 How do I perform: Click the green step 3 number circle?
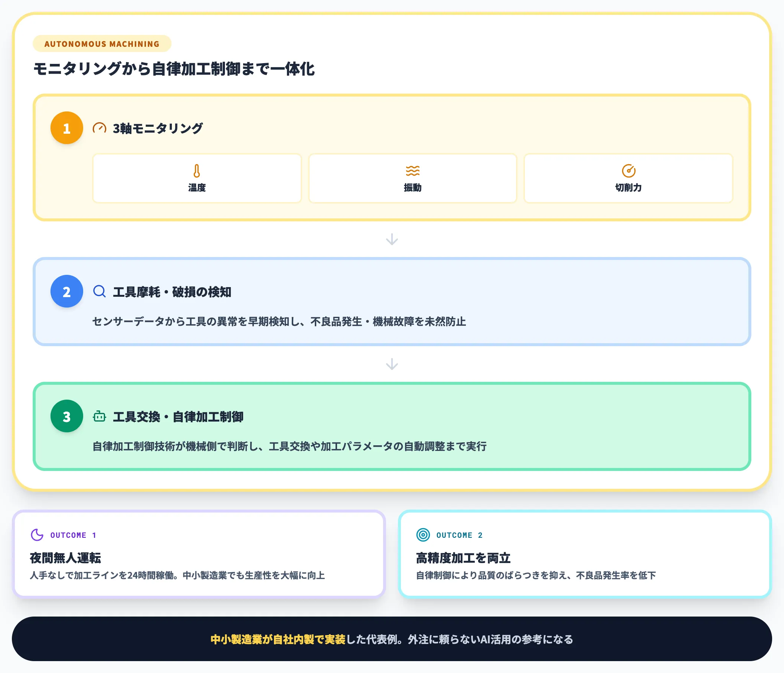66,416
